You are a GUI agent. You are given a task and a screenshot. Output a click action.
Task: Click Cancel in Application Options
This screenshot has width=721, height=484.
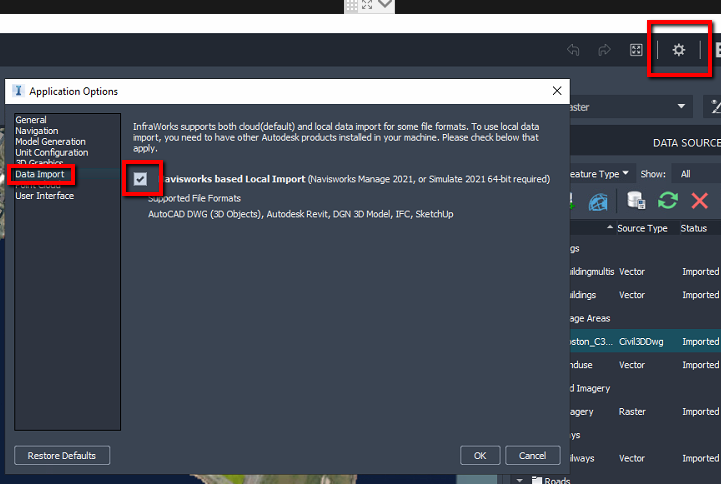[x=532, y=456]
